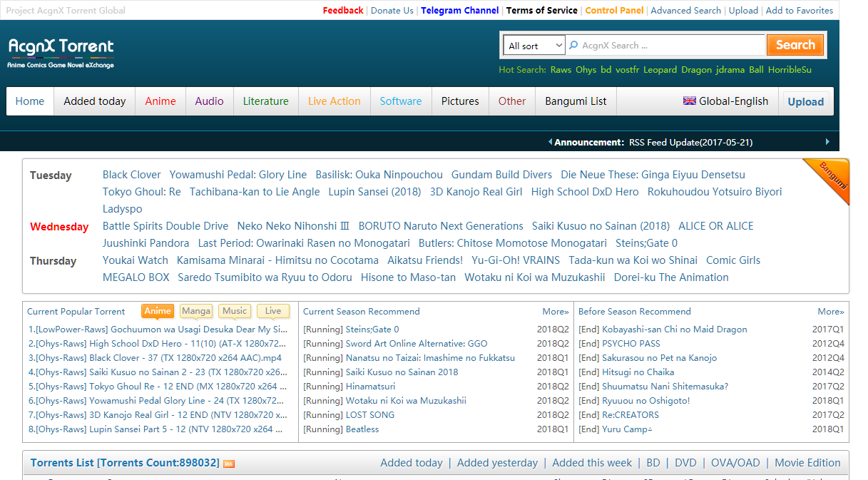Screen dimensions: 868x480
Task: Show the next announcement with the right arrow
Action: (827, 142)
